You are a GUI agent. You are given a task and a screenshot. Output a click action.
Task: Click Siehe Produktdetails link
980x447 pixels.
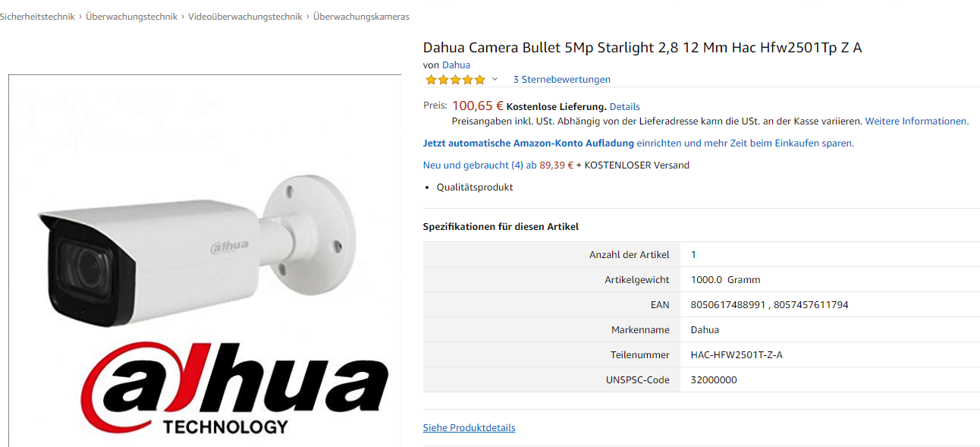coord(469,428)
